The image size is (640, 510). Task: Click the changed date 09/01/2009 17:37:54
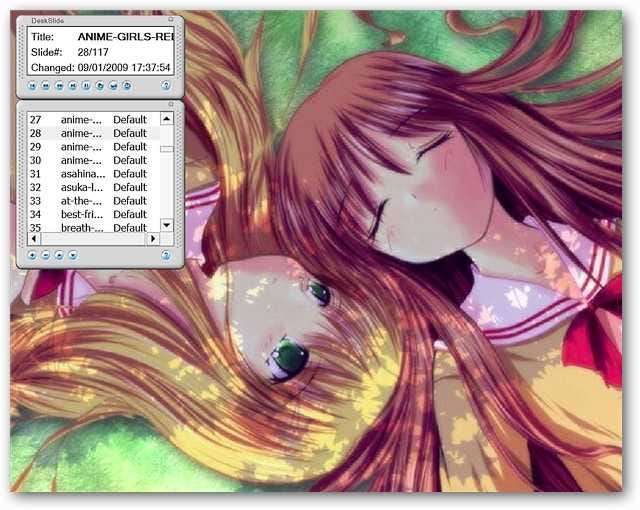click(124, 67)
